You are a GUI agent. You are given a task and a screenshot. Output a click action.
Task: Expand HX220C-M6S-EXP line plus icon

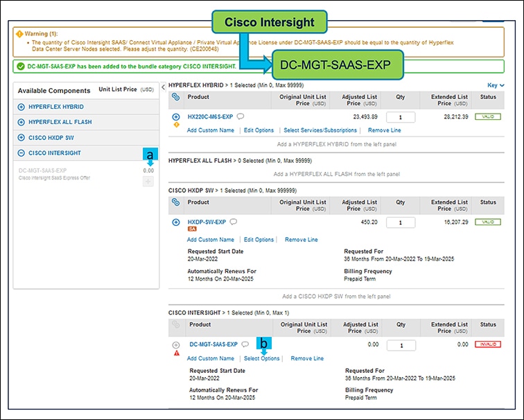coord(176,117)
